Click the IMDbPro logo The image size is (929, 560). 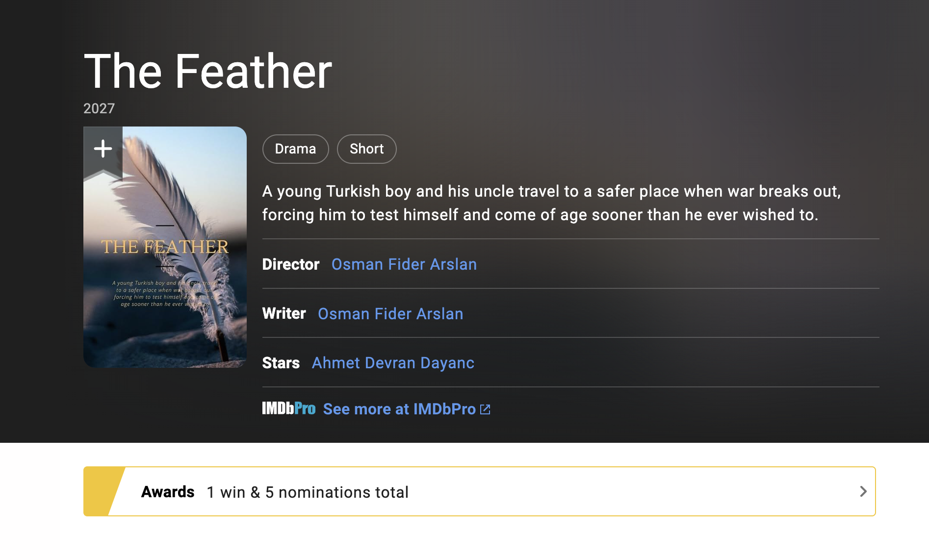[x=288, y=408]
